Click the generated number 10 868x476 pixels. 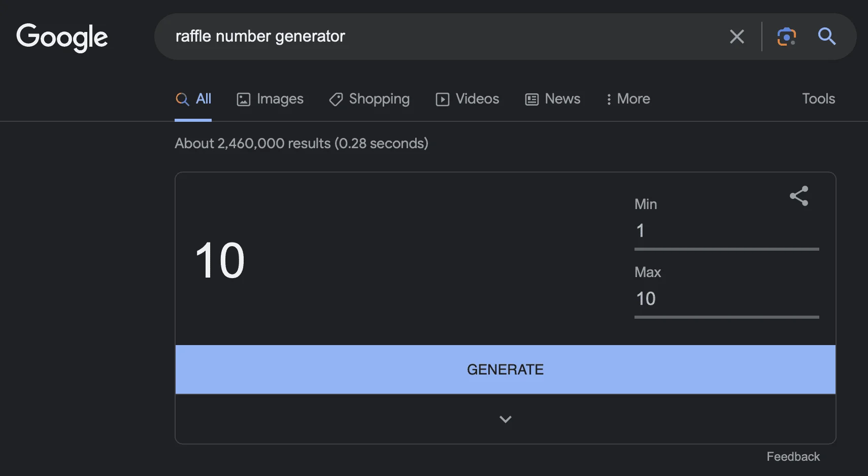(220, 260)
